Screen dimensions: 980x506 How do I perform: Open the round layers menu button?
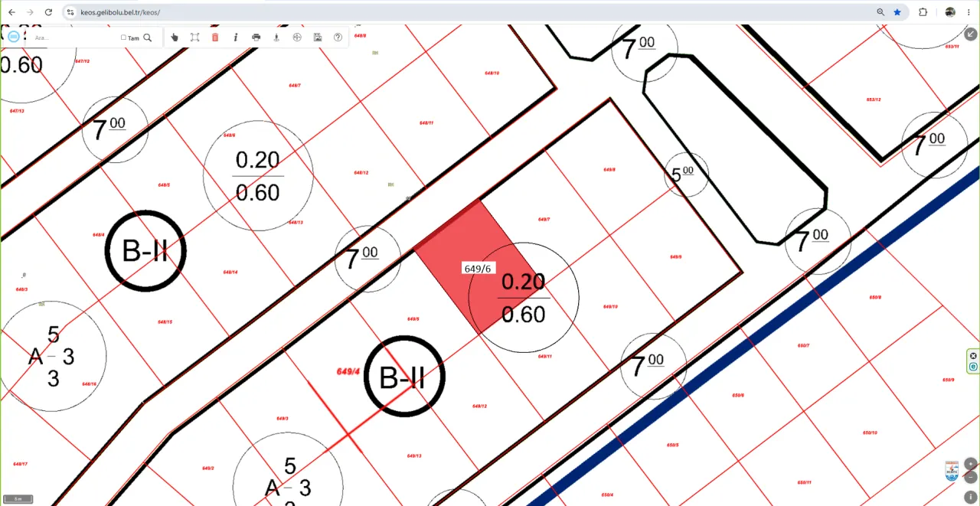(13, 37)
